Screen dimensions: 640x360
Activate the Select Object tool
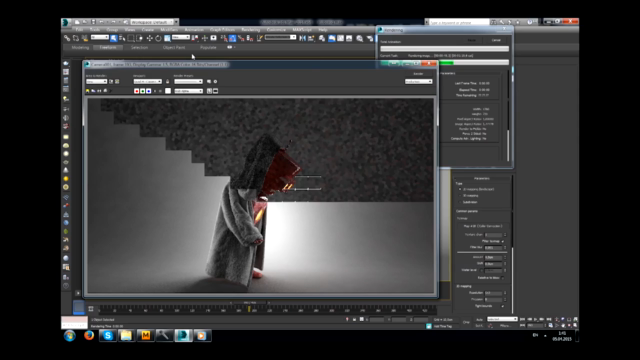[x=113, y=38]
